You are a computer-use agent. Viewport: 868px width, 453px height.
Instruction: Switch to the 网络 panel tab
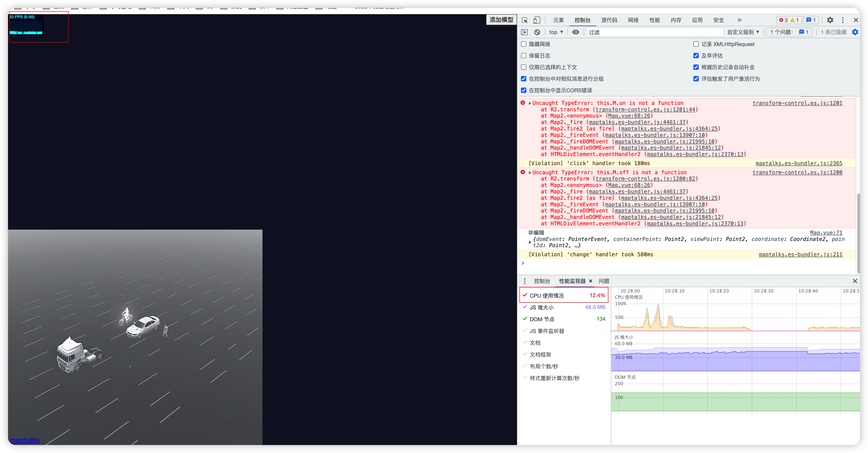click(633, 20)
